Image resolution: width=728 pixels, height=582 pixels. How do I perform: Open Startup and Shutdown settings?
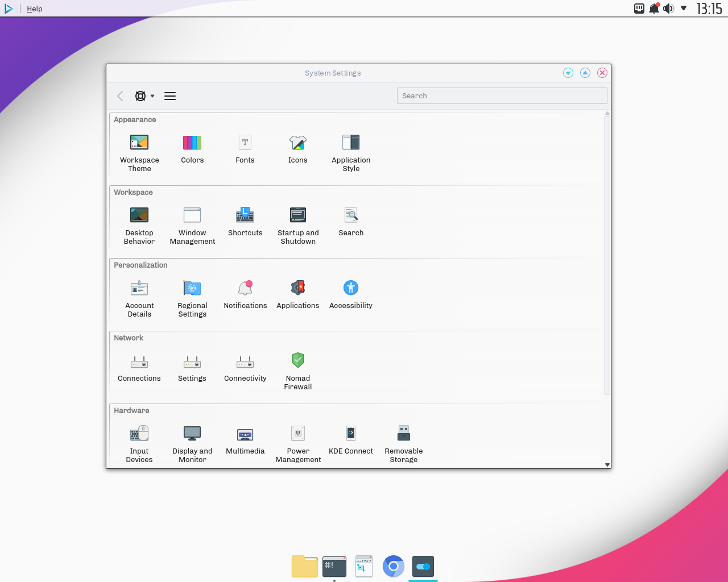click(298, 225)
